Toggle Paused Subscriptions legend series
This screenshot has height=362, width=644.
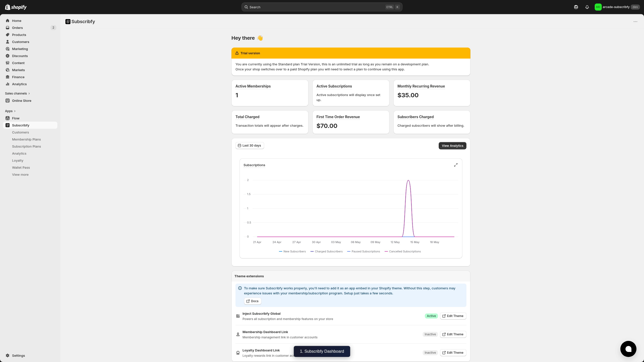[364, 251]
